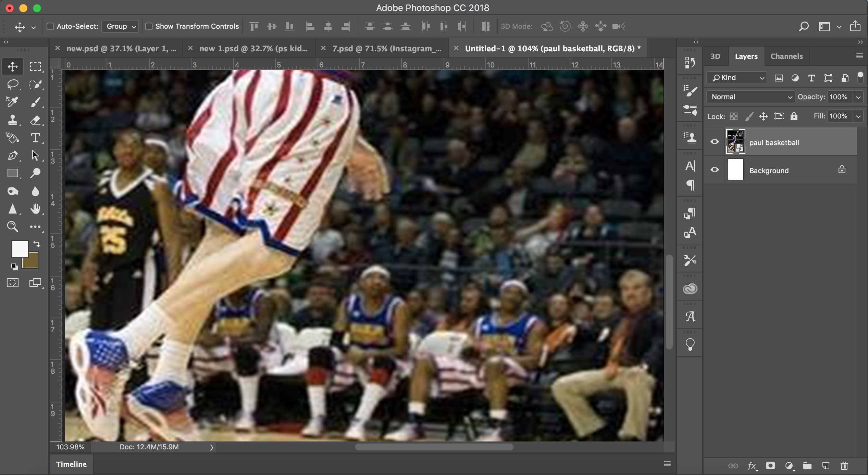Toggle the type layer filter
The width and height of the screenshot is (868, 475).
[811, 78]
